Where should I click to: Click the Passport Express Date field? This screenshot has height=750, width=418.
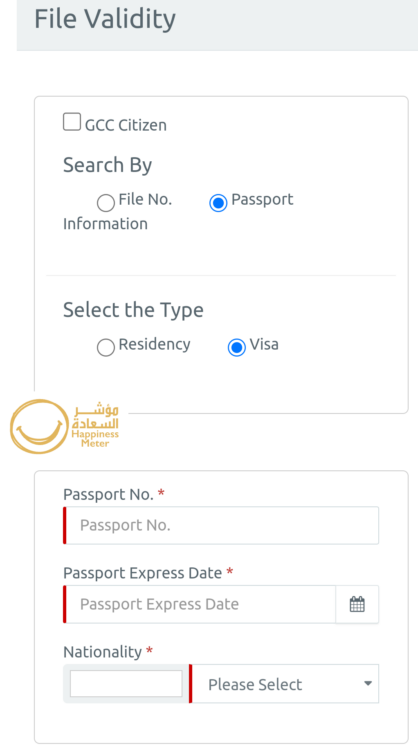pos(199,604)
